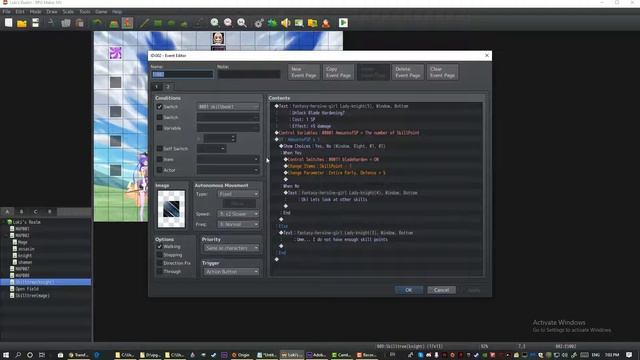This screenshot has width=640, height=360.
Task: Open the movement Freq dropdown
Action: (x=238, y=224)
